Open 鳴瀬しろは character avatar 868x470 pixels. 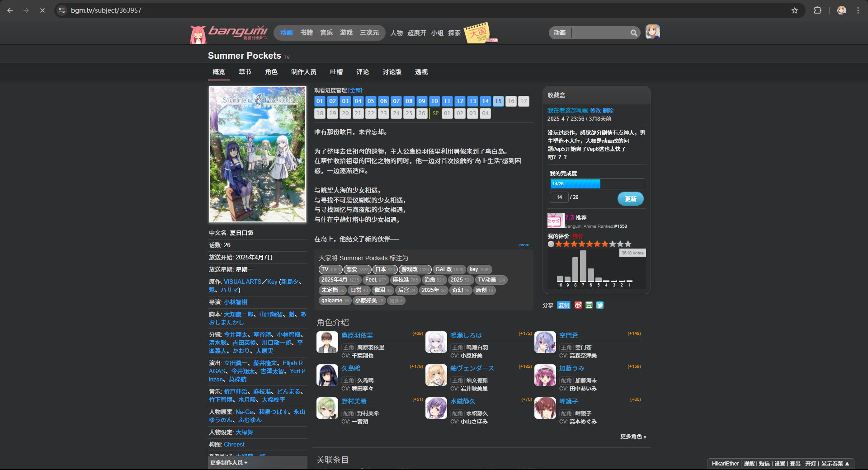pyautogui.click(x=436, y=342)
